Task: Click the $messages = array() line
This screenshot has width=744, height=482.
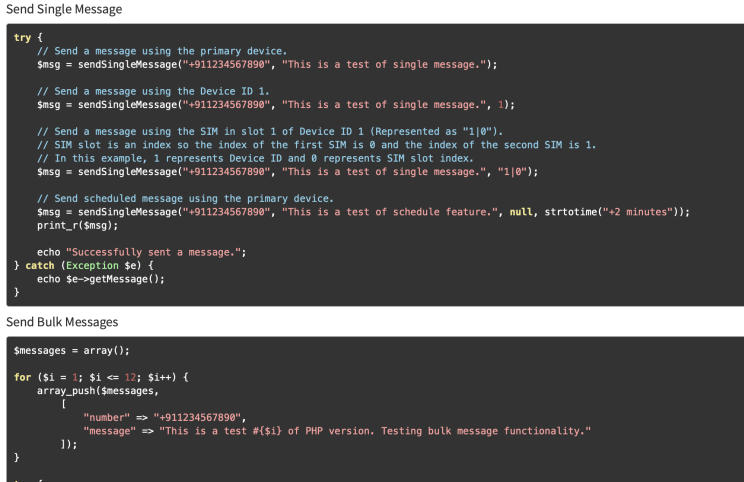Action: click(x=72, y=351)
